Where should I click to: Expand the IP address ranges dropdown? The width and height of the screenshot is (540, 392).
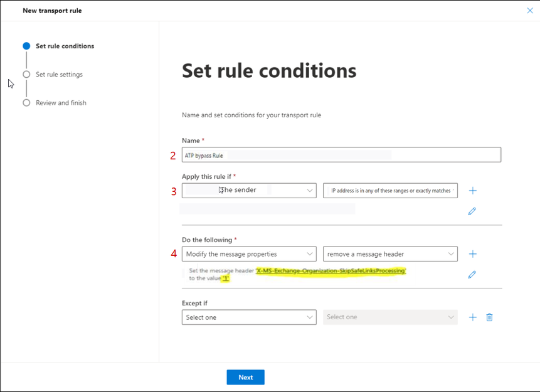click(x=390, y=191)
